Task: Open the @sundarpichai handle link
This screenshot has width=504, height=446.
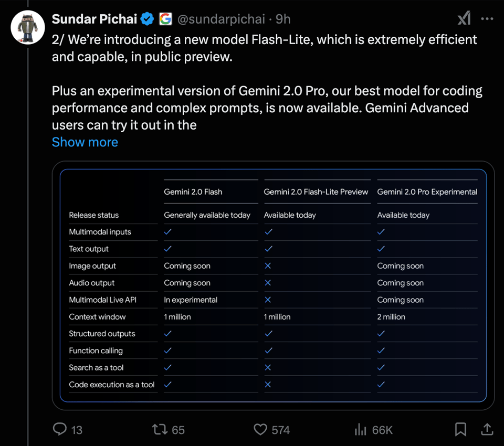Action: click(221, 19)
